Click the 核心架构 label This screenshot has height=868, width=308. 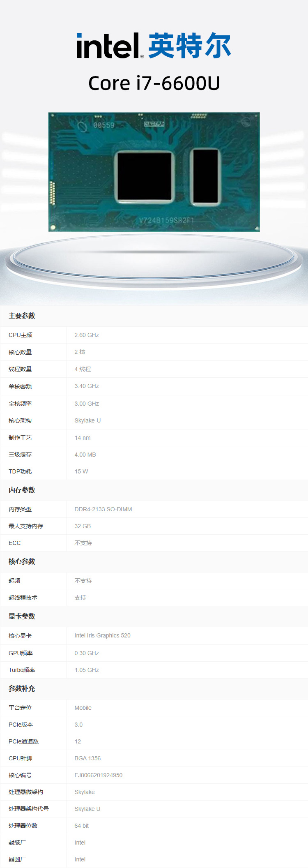point(20,420)
